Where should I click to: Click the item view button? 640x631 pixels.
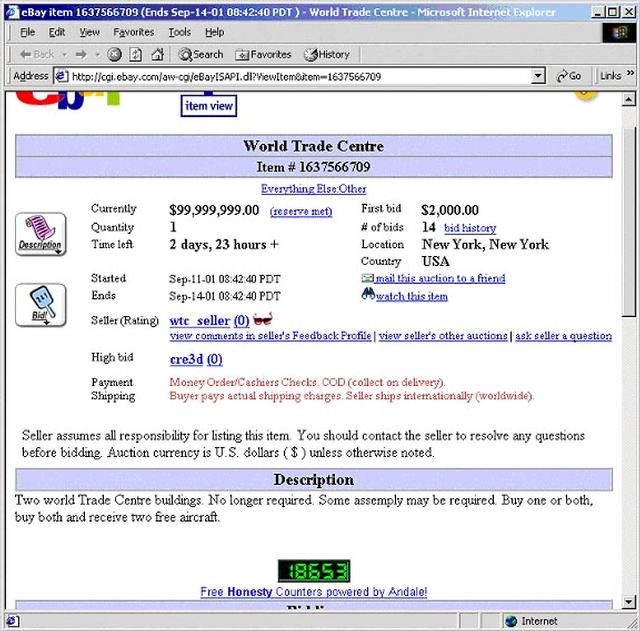click(x=209, y=106)
